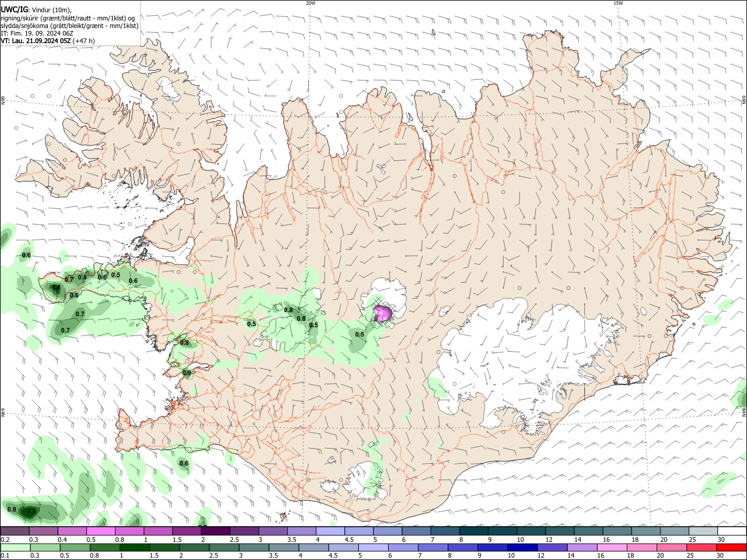747x560 pixels.
Task: Click the slydda/snjókoma legend description line
Action: 69,26
